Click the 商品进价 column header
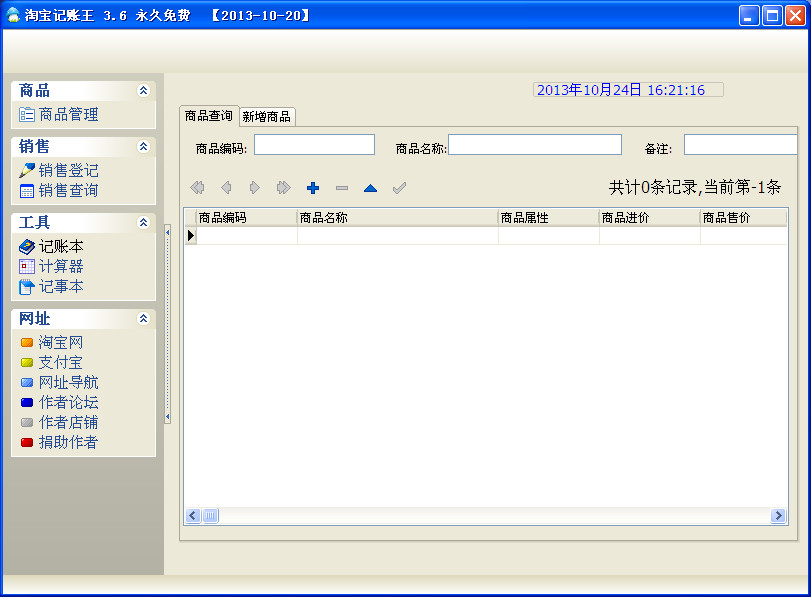The image size is (811, 597). (x=650, y=218)
